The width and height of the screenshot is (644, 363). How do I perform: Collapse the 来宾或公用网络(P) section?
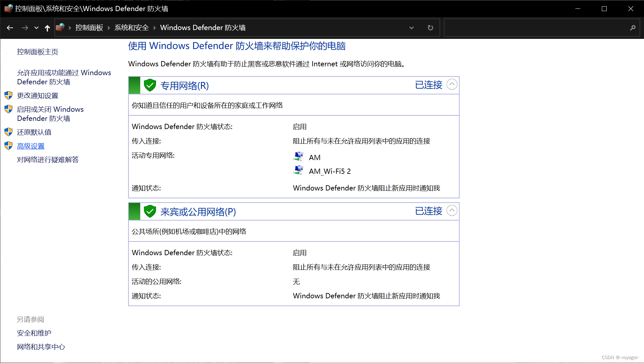point(452,210)
